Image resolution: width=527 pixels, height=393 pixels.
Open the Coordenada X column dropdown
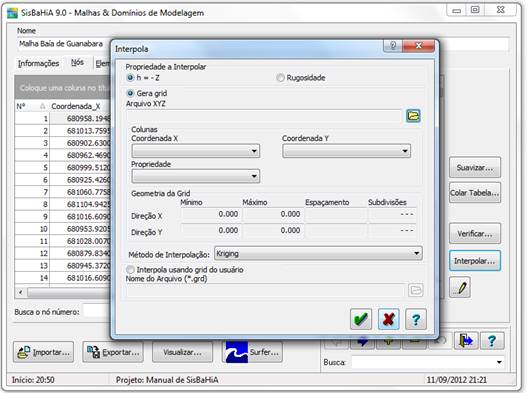196,151
